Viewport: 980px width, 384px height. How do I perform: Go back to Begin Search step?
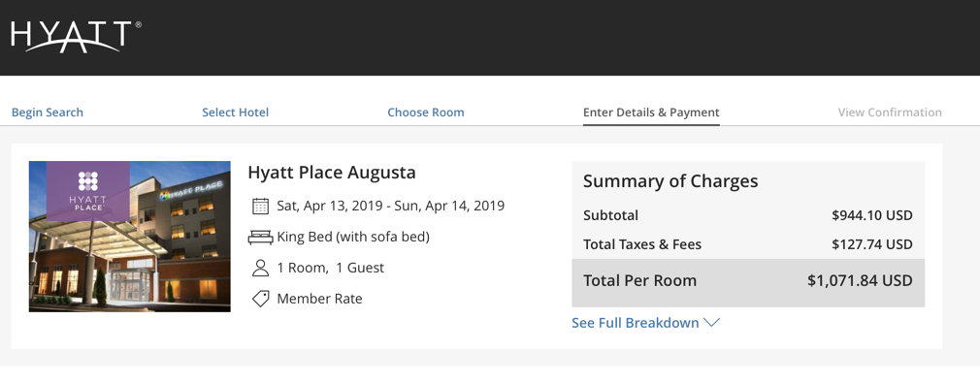pyautogui.click(x=48, y=112)
